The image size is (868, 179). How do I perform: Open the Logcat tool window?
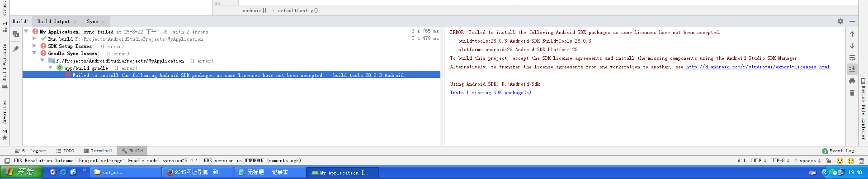31,151
